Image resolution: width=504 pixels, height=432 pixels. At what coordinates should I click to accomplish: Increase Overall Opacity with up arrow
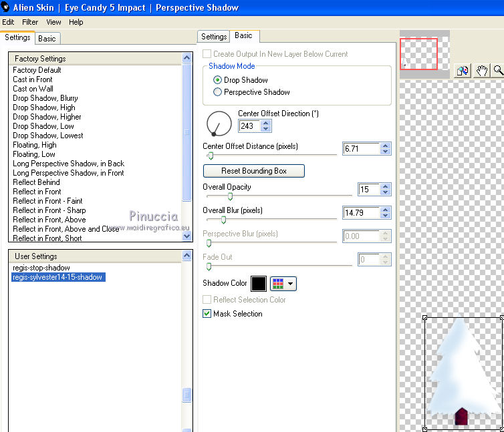coord(386,186)
